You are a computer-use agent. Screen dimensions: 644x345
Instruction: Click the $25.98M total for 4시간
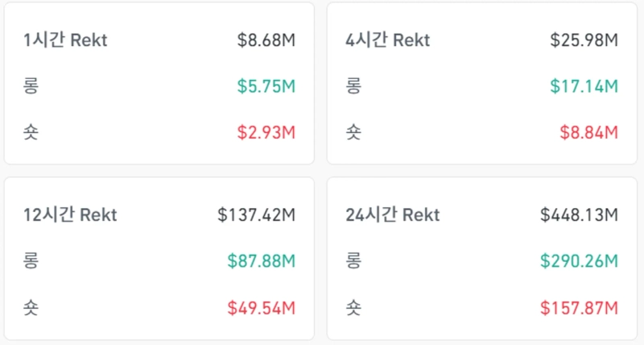(584, 39)
